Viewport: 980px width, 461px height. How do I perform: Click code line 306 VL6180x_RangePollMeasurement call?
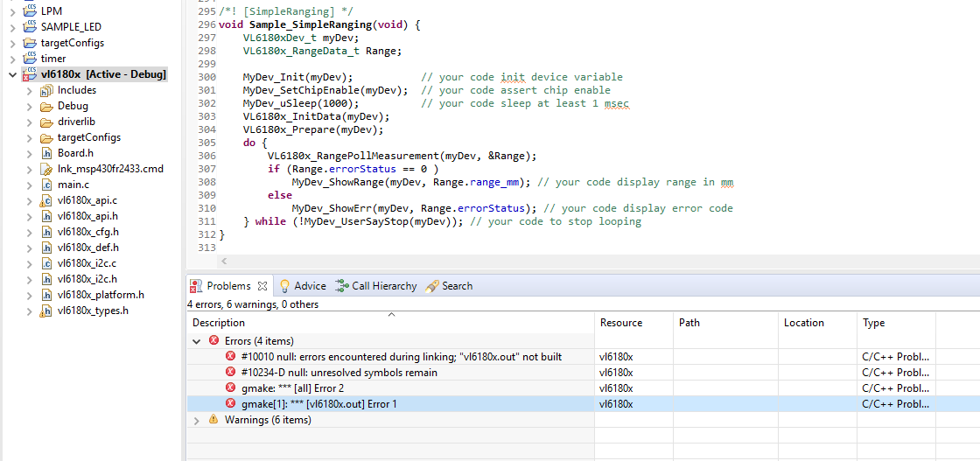click(x=402, y=156)
